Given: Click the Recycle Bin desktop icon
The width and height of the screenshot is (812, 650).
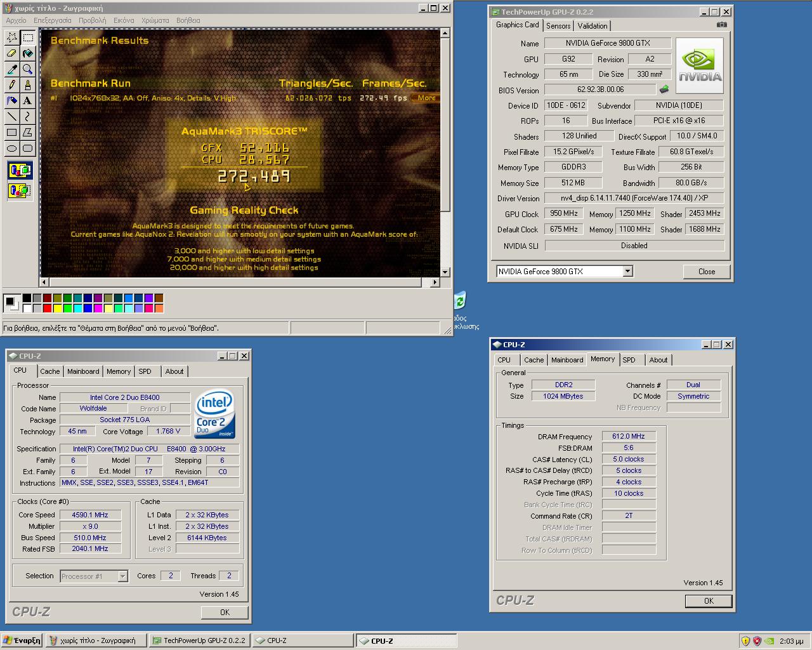Looking at the screenshot, I should pyautogui.click(x=461, y=300).
